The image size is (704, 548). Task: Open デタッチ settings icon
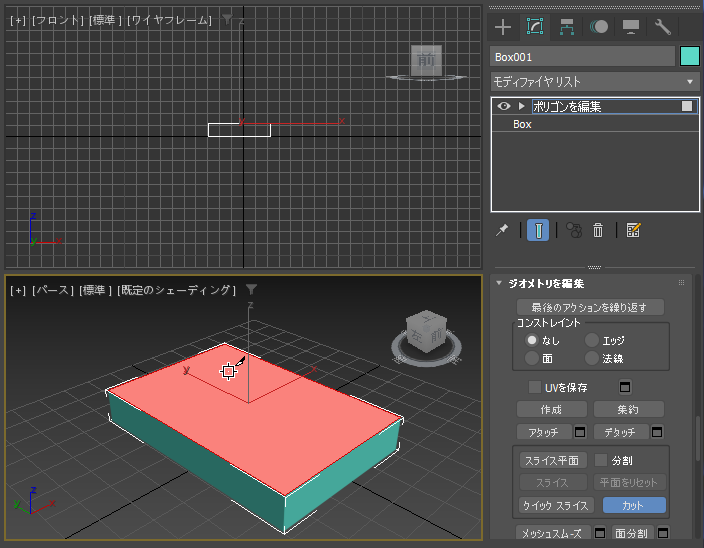(x=657, y=432)
